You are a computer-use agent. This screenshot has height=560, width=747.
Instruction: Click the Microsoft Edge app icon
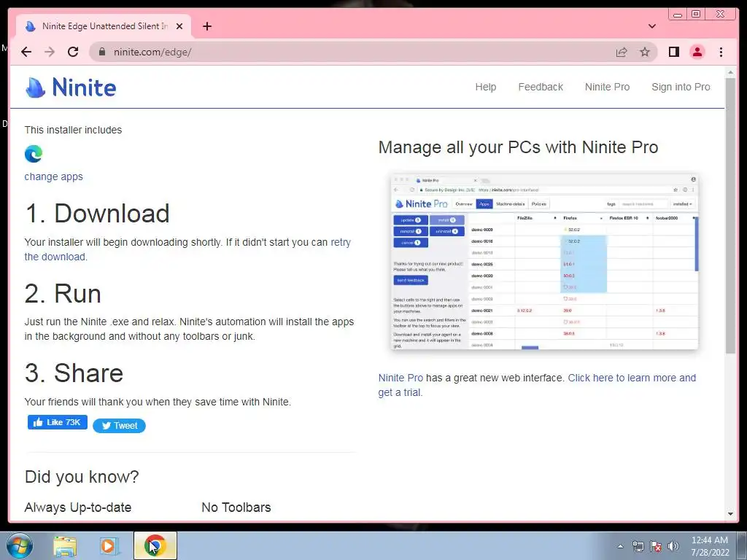(x=34, y=154)
